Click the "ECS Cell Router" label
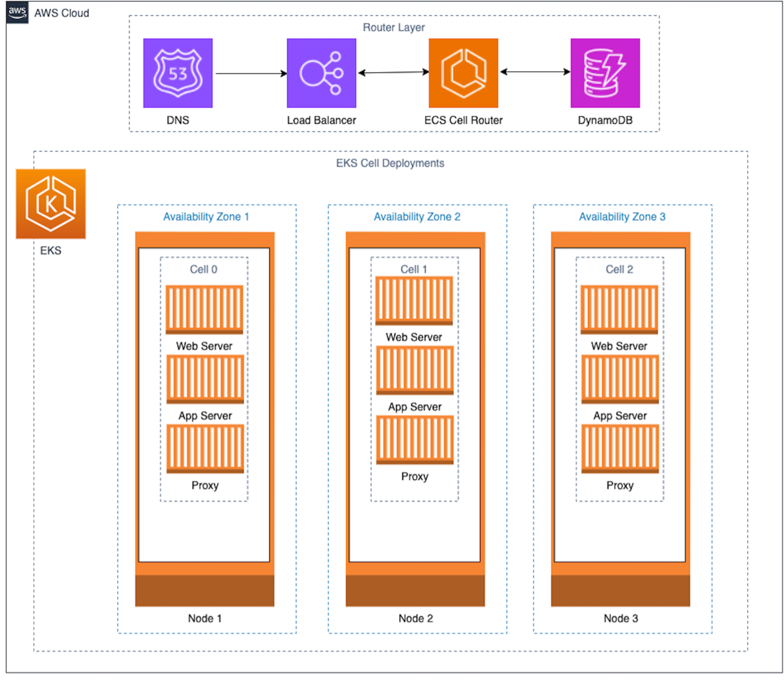Viewport: 784px width, 680px height. (x=463, y=120)
